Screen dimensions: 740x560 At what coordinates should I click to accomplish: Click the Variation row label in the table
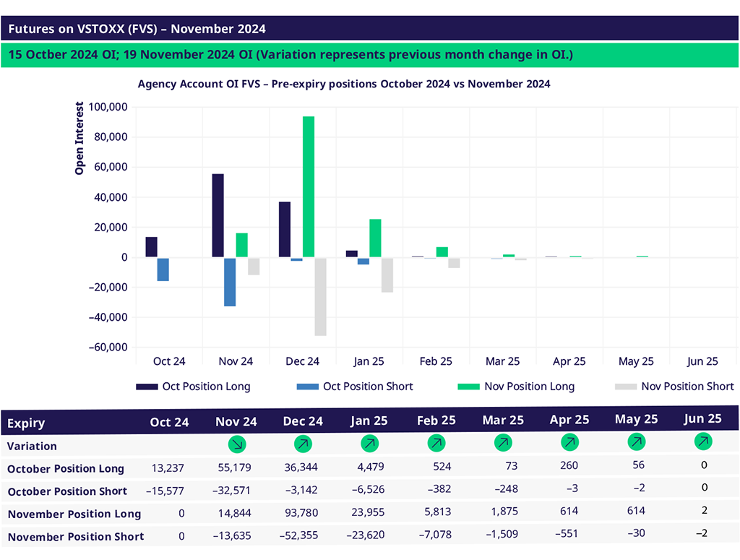click(32, 446)
